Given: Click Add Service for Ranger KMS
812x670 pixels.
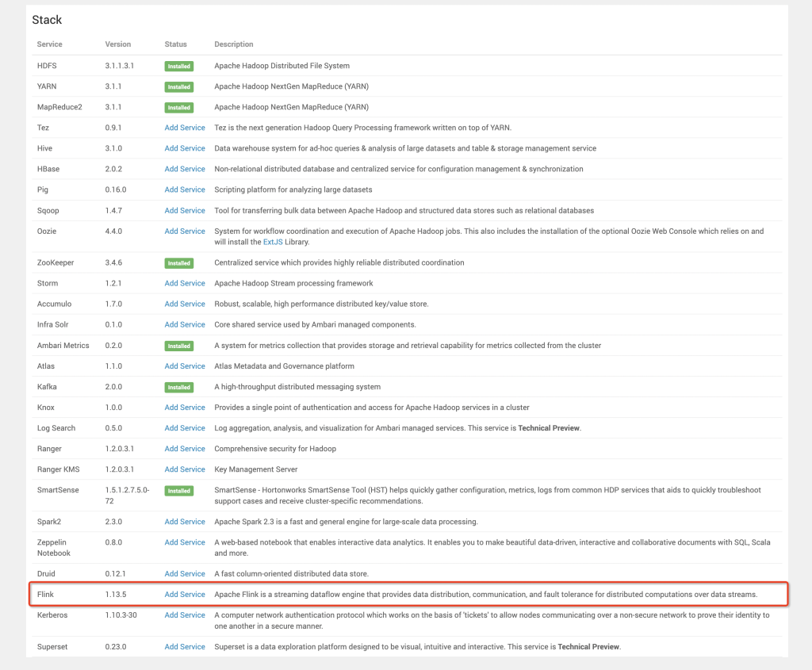Looking at the screenshot, I should pos(185,469).
